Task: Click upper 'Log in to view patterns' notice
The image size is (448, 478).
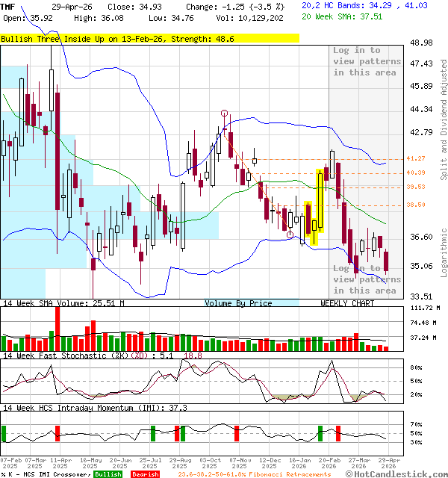Action: [x=364, y=61]
